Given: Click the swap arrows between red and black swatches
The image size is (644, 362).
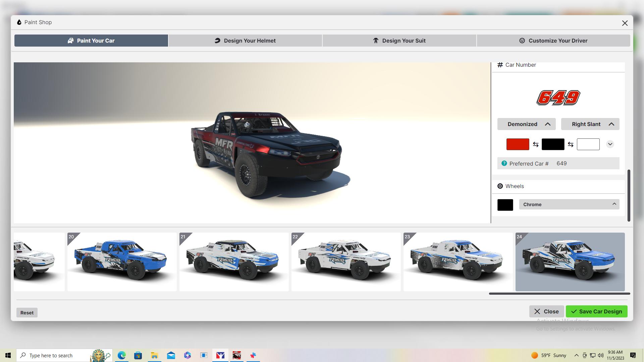Looking at the screenshot, I should click(x=535, y=144).
